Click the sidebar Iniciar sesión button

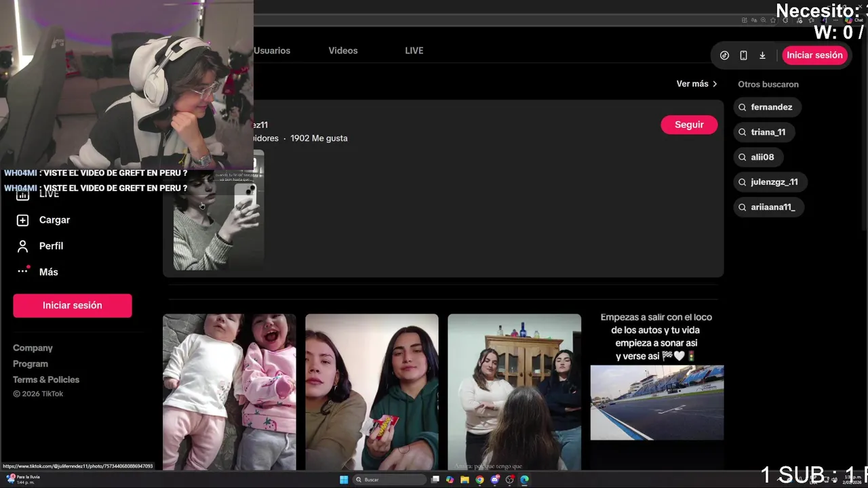click(x=73, y=306)
